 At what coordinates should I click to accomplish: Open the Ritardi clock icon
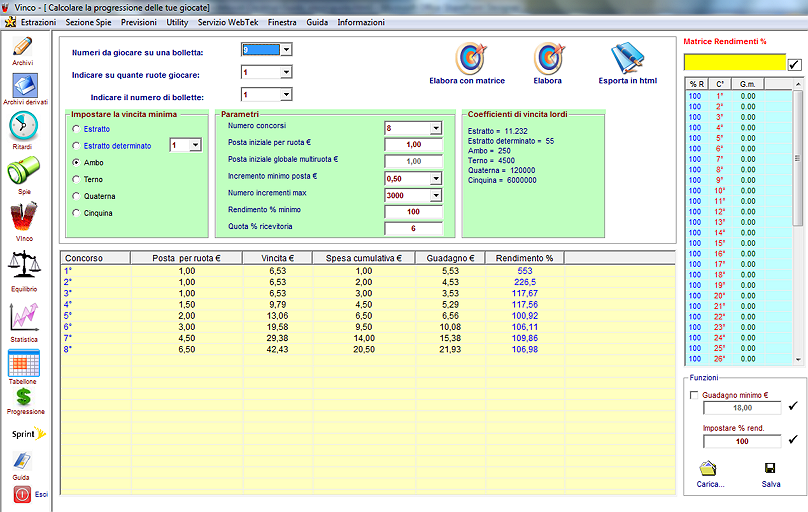click(23, 126)
